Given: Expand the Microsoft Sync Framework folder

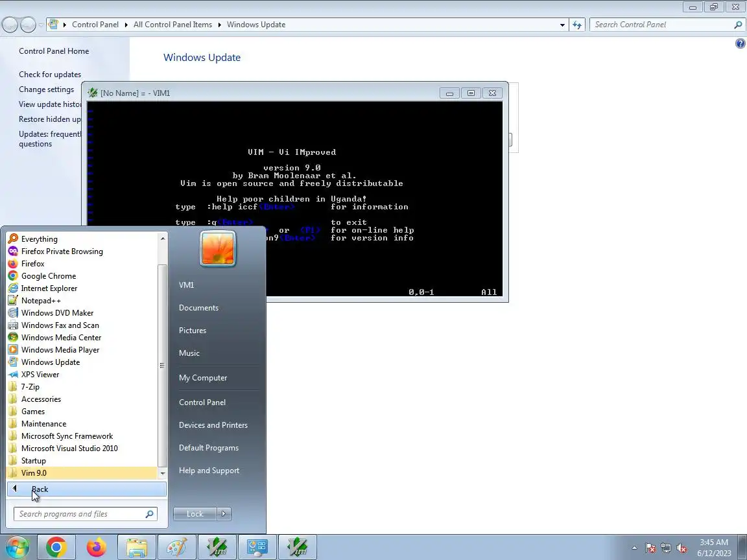Looking at the screenshot, I should 82,436.
